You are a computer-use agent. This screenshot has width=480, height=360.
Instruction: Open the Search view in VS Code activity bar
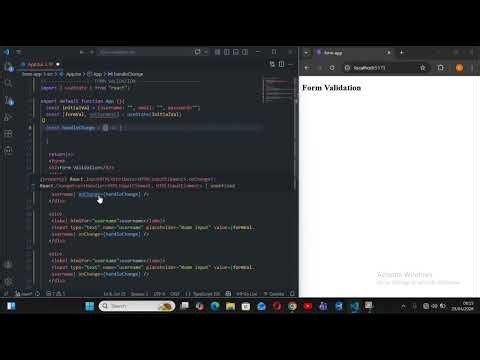(x=8, y=83)
